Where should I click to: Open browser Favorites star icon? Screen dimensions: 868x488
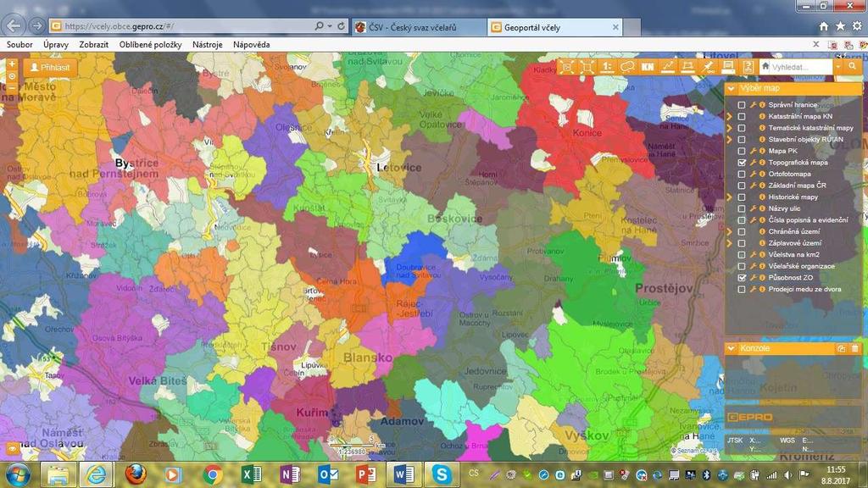point(840,26)
